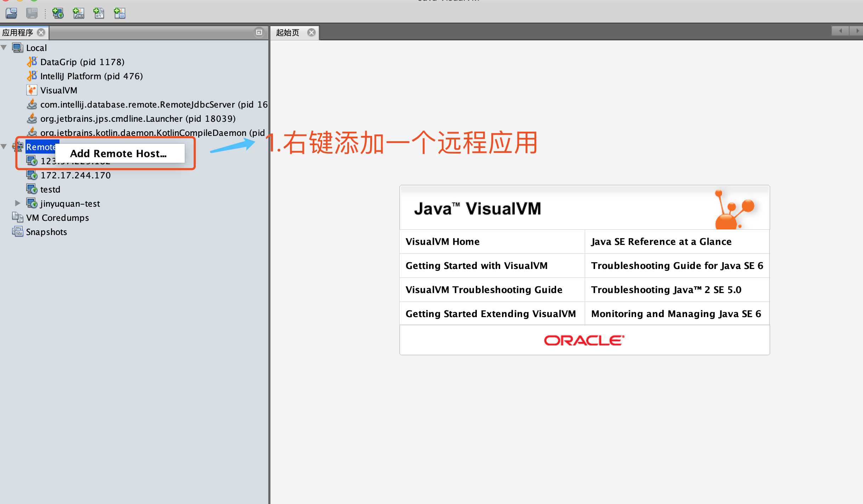Image resolution: width=863 pixels, height=504 pixels.
Task: Click the testd remote host icon
Action: coord(32,189)
